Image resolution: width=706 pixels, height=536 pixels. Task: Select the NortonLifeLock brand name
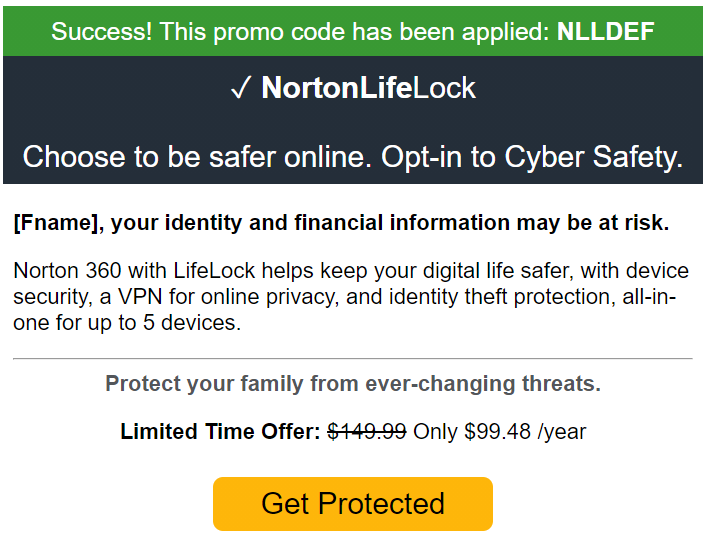tap(368, 88)
